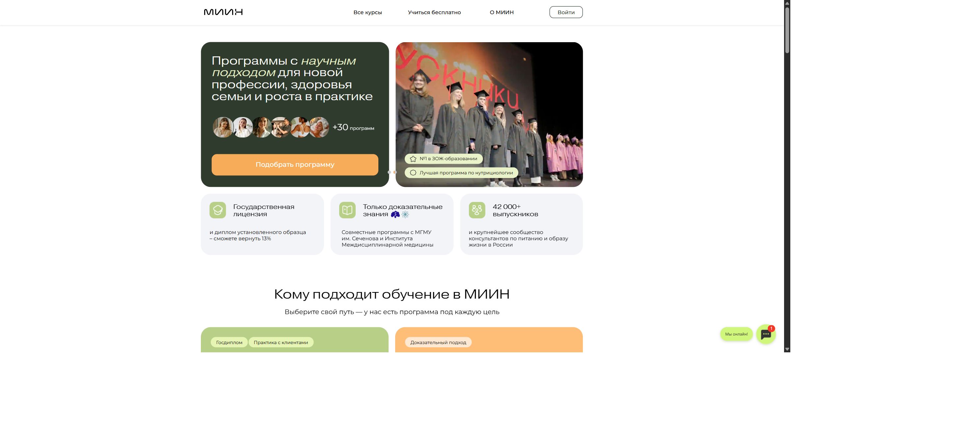Click the scrollbar down arrow
The width and height of the screenshot is (980, 440).
pyautogui.click(x=787, y=349)
